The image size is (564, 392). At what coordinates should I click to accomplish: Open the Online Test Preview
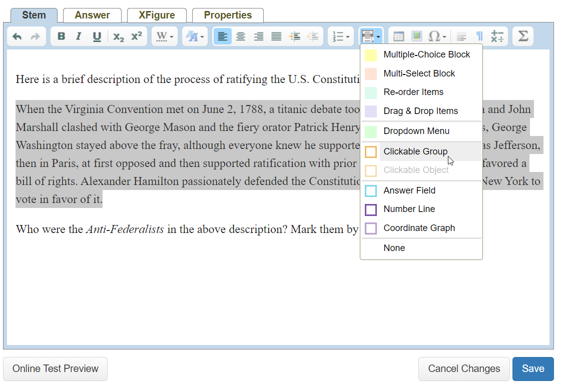click(56, 369)
